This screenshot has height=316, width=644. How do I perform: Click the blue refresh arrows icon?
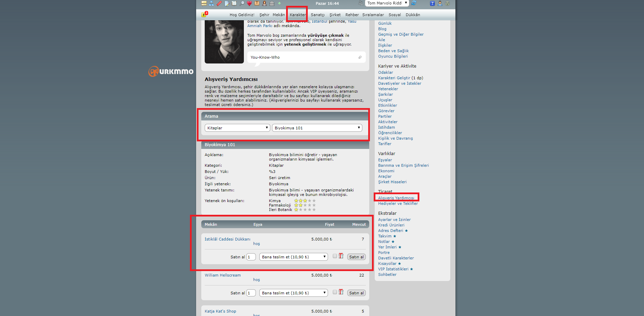pos(414,3)
